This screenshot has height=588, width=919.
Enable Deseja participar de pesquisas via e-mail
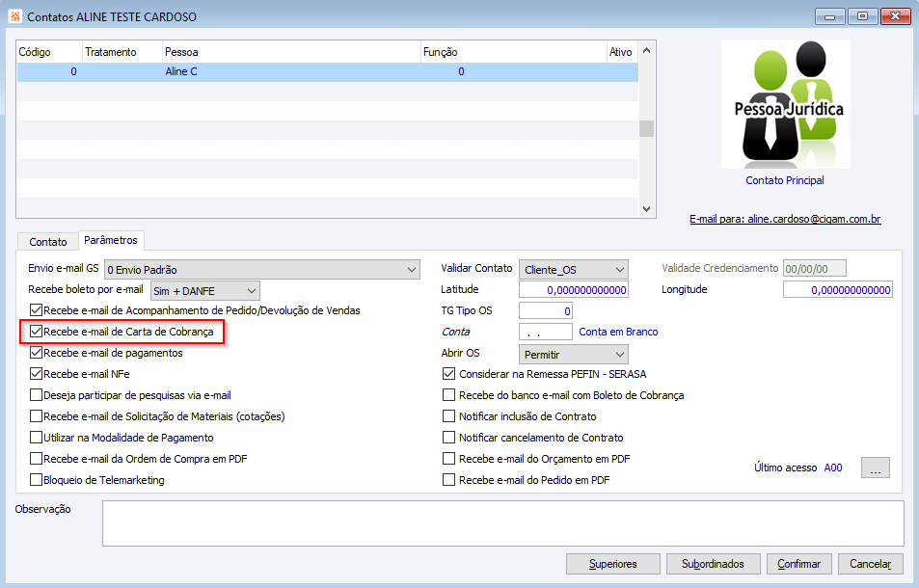coord(37,395)
